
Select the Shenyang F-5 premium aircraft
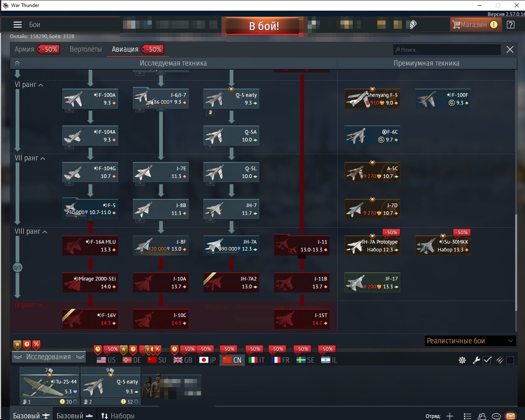(372, 98)
